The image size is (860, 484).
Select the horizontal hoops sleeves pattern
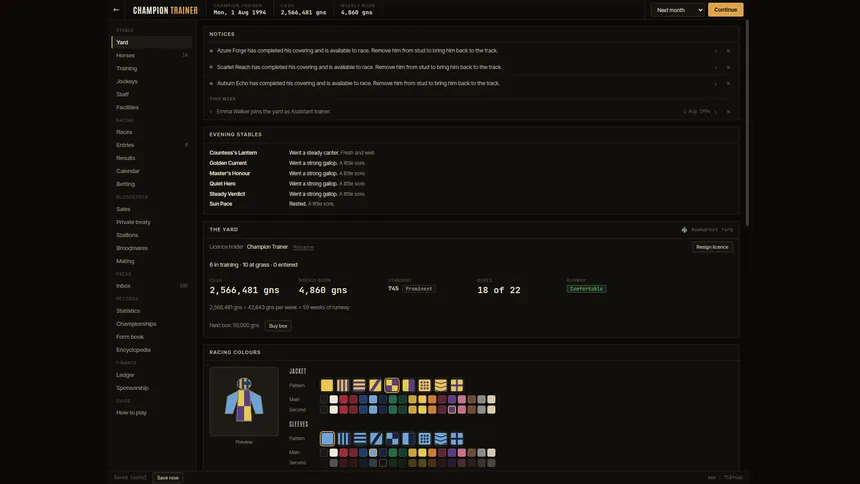[359, 438]
